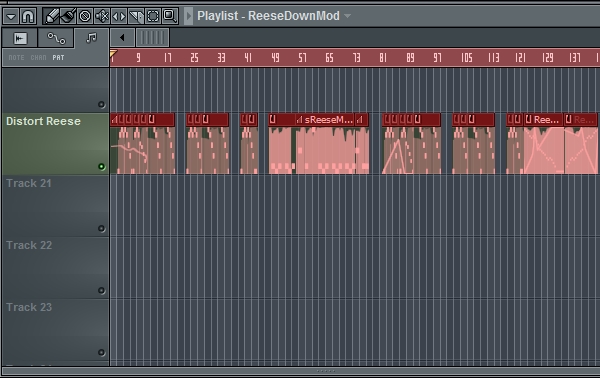
Task: Switch to the pattern clips music-note tab
Action: (91, 38)
